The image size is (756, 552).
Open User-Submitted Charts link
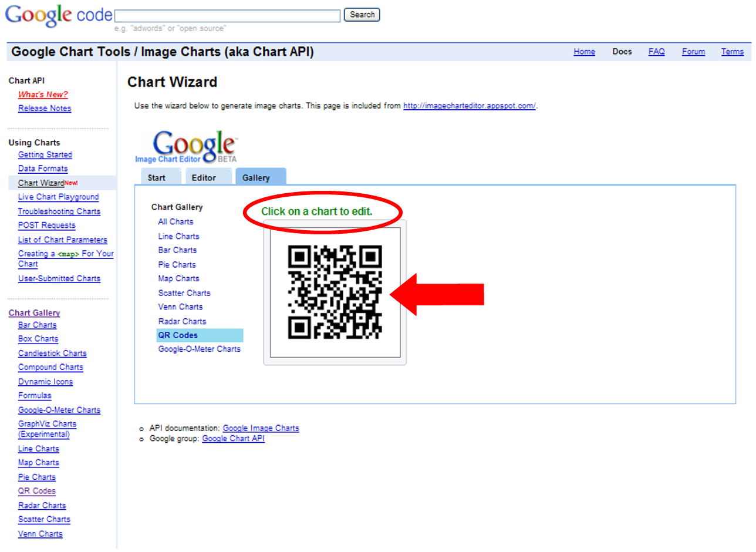[x=59, y=279]
